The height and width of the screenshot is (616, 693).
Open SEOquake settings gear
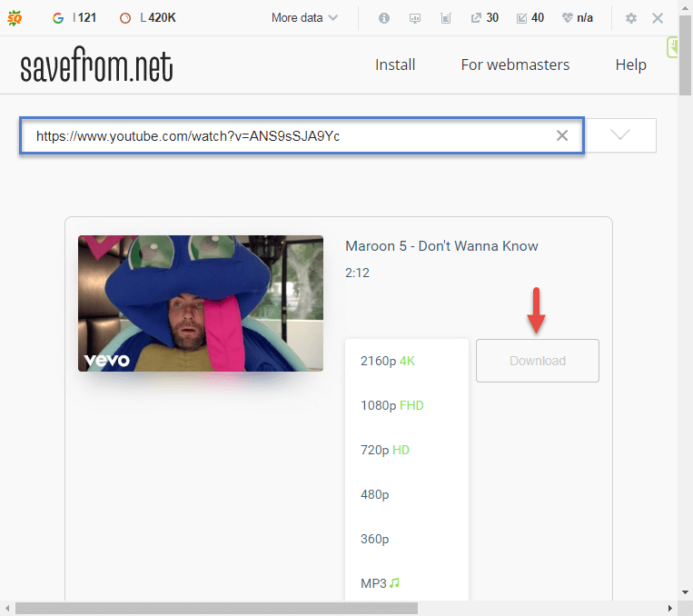coord(631,18)
